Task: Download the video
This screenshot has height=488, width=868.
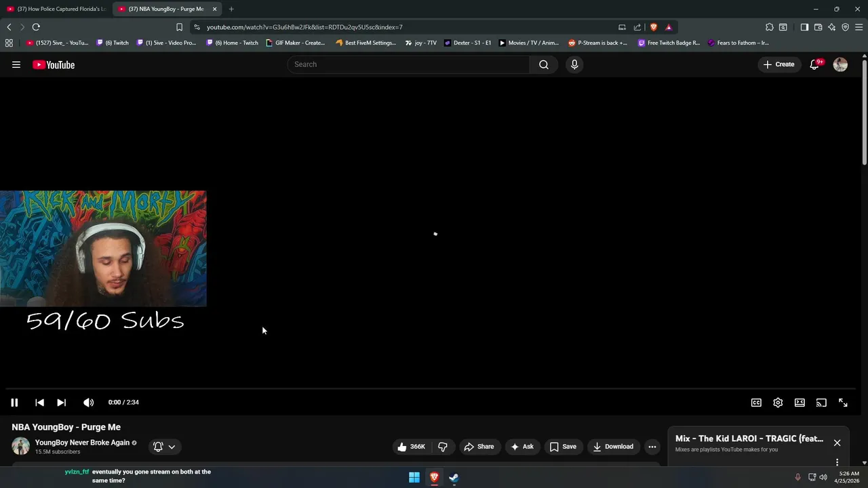Action: (x=613, y=447)
